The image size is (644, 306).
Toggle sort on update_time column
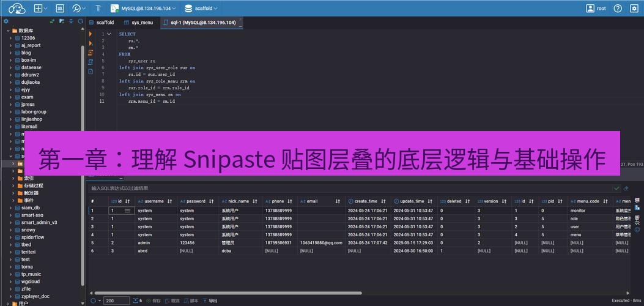429,201
